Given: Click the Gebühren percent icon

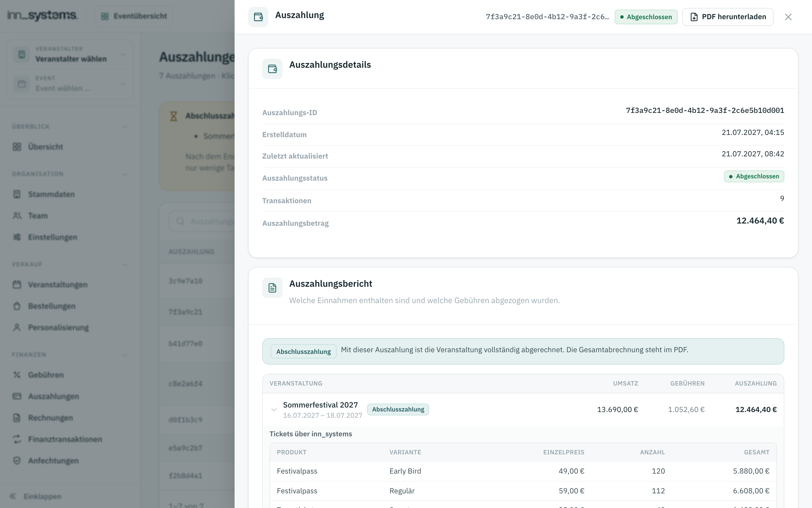Looking at the screenshot, I should coord(17,375).
